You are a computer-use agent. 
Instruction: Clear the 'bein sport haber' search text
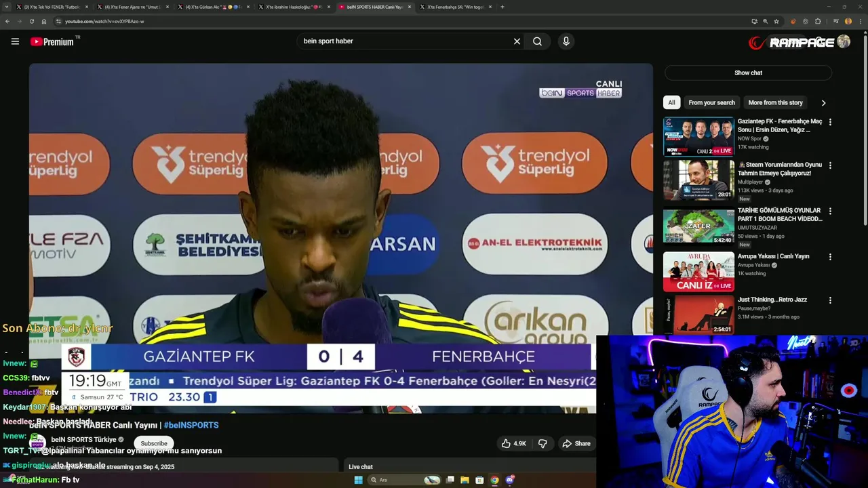(x=517, y=41)
